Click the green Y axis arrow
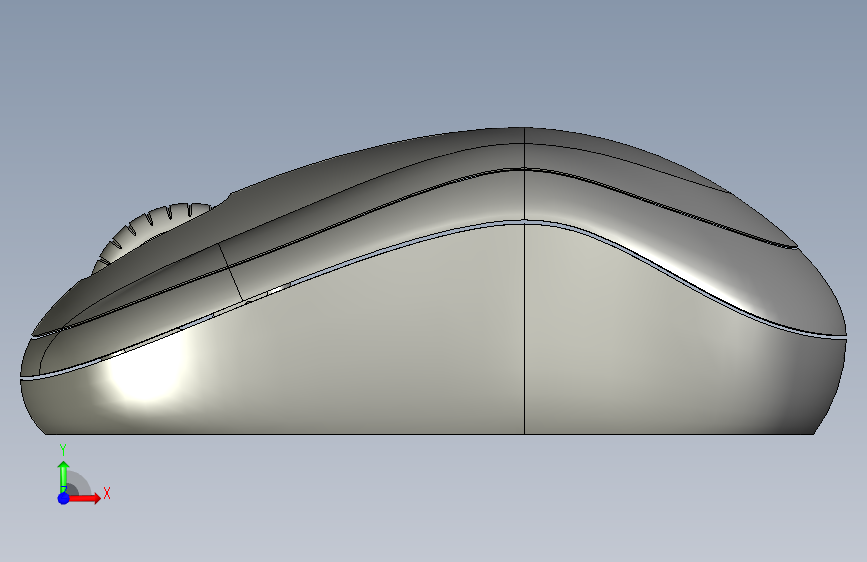Viewport: 867px width, 562px height. click(x=64, y=476)
